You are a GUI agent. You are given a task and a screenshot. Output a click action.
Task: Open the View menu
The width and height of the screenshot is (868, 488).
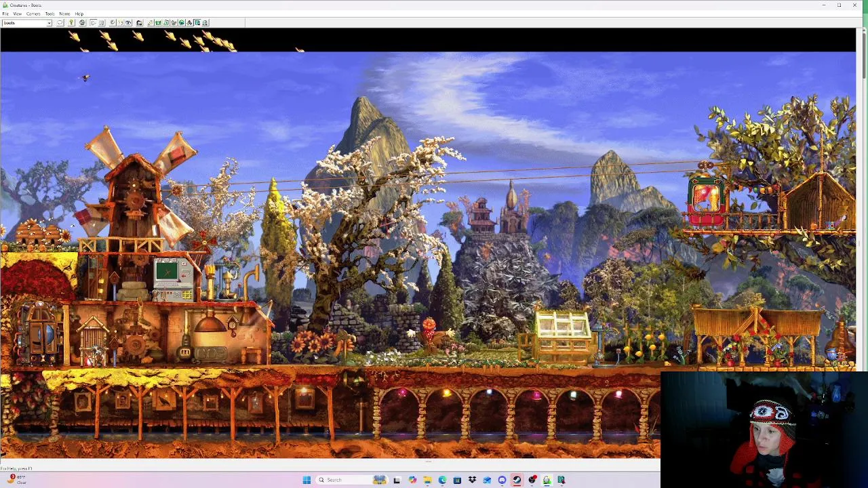pyautogui.click(x=17, y=14)
